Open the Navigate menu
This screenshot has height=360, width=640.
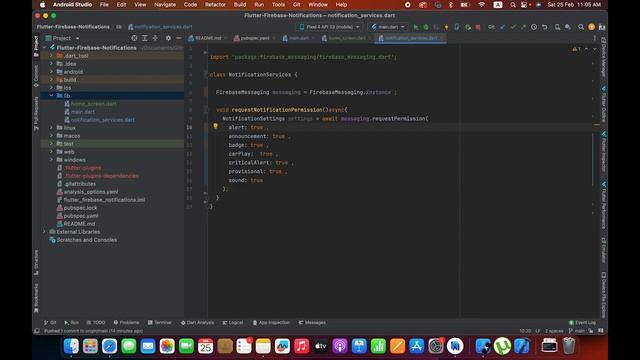coord(165,5)
